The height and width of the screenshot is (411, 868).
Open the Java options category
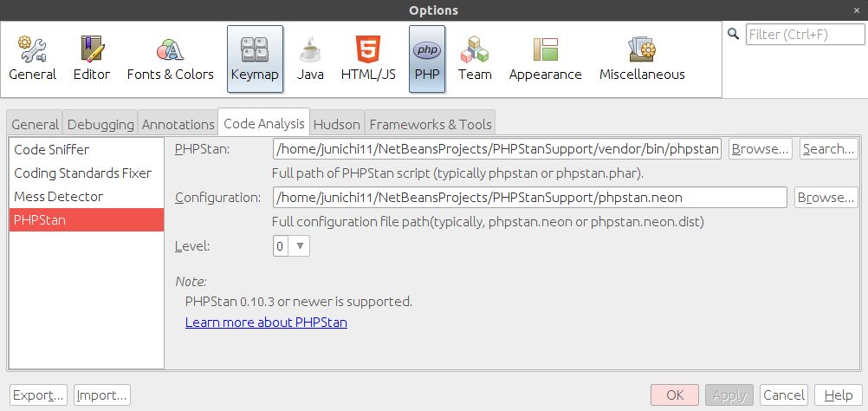point(310,58)
